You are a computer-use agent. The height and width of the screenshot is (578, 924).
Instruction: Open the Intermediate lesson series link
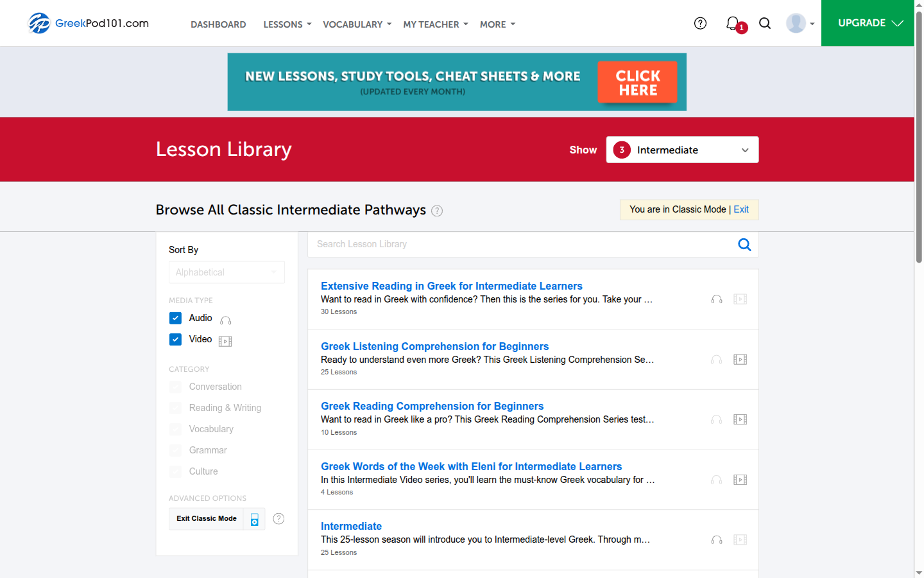(x=351, y=526)
